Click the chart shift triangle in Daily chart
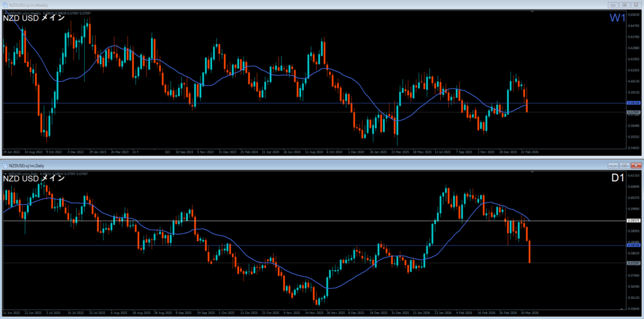The height and width of the screenshot is (319, 644). click(x=533, y=173)
